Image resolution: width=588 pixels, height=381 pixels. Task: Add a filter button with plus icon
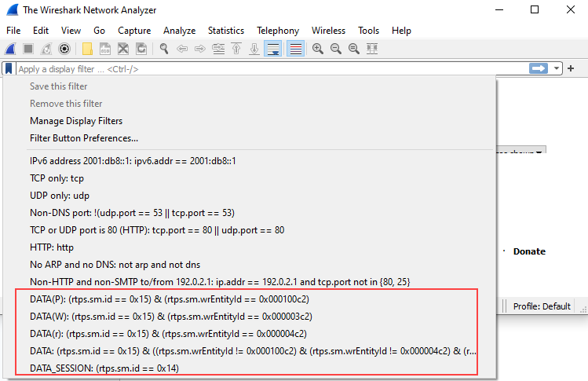pos(571,68)
